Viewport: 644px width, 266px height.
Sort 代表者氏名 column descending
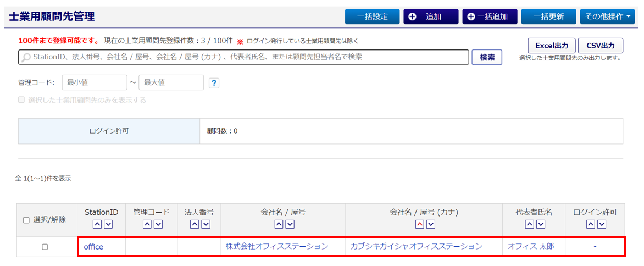click(x=541, y=224)
